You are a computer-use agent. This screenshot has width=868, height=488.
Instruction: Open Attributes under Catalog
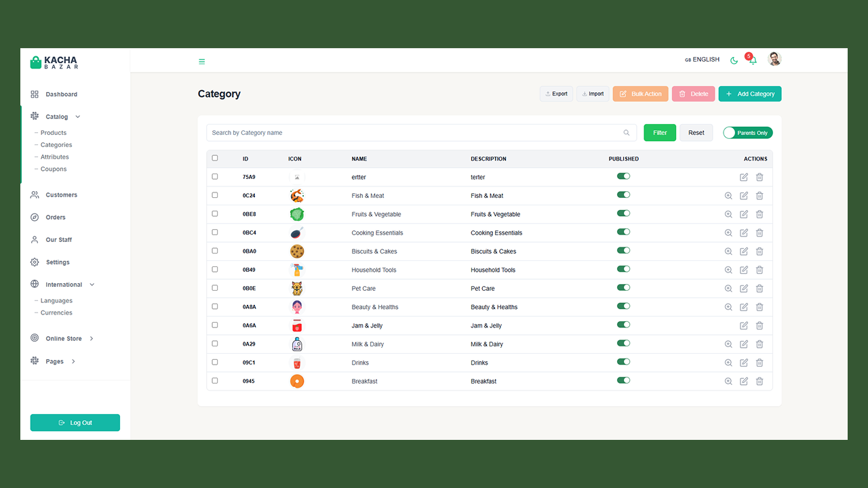point(55,157)
